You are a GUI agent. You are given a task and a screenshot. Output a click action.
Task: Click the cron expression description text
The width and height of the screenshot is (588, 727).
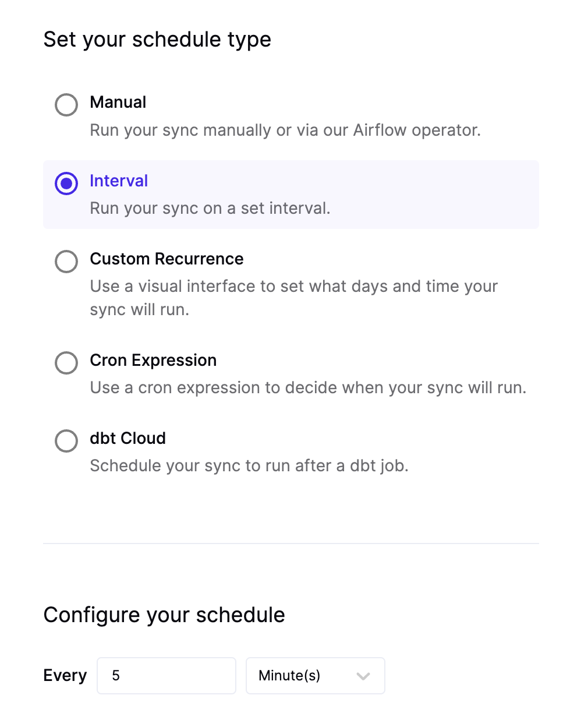[308, 387]
